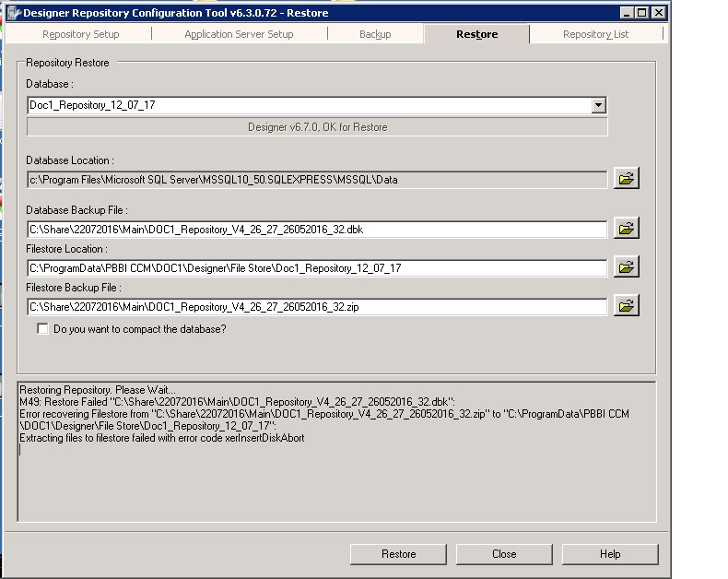Click inside the restore log output area
This screenshot has width=728, height=579.
tap(336, 479)
